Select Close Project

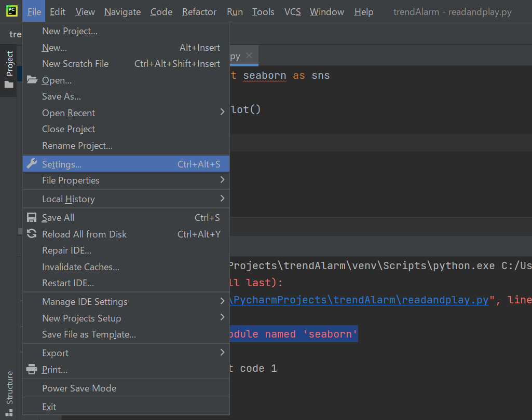126,129
